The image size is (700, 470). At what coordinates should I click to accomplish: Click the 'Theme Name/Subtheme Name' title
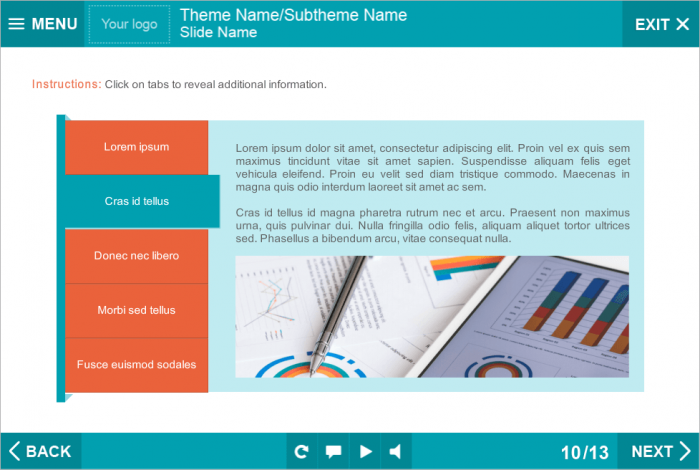click(293, 15)
